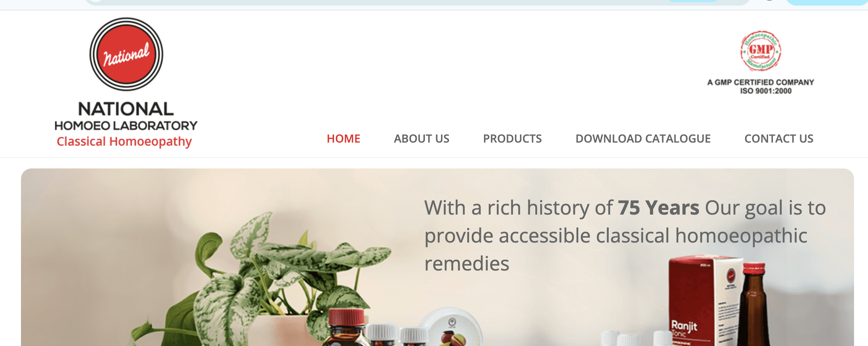Go to the PRODUCTS menu item
Viewport: 868px width, 346px height.
[x=512, y=139]
